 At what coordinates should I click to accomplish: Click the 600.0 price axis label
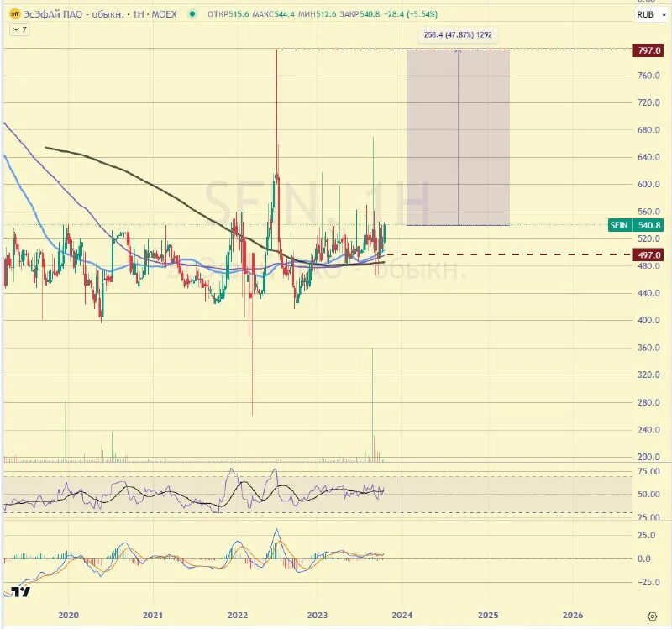(x=648, y=184)
